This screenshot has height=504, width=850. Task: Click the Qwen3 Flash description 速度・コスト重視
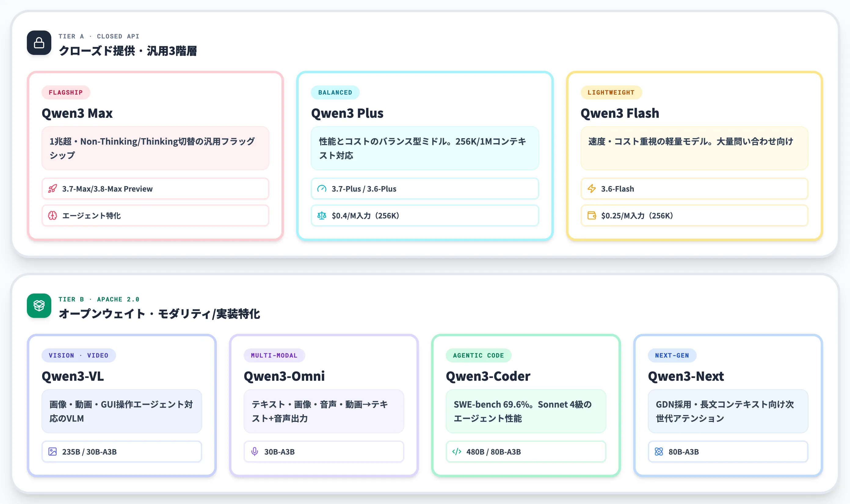pyautogui.click(x=694, y=148)
